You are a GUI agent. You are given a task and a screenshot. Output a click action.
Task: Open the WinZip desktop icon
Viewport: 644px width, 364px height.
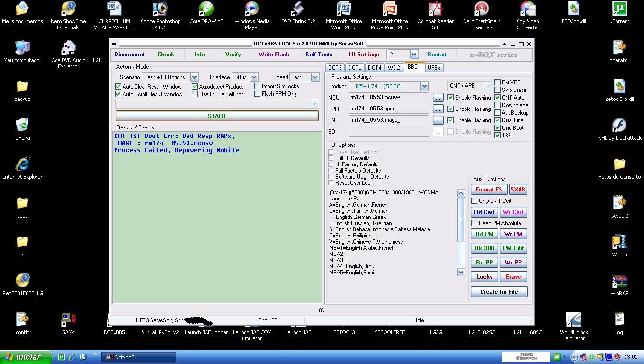[x=619, y=246]
